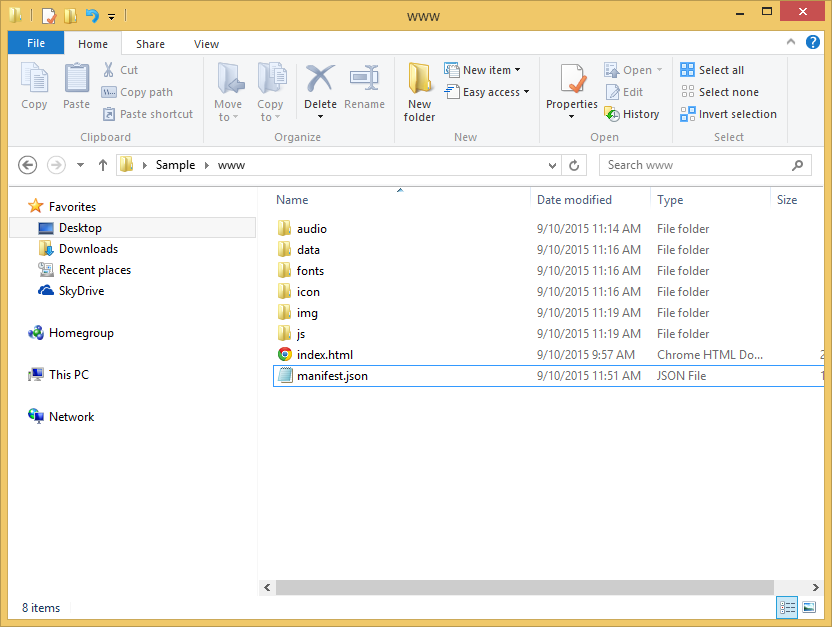The width and height of the screenshot is (832, 627).
Task: Click the scrollbar right arrow
Action: (x=815, y=587)
